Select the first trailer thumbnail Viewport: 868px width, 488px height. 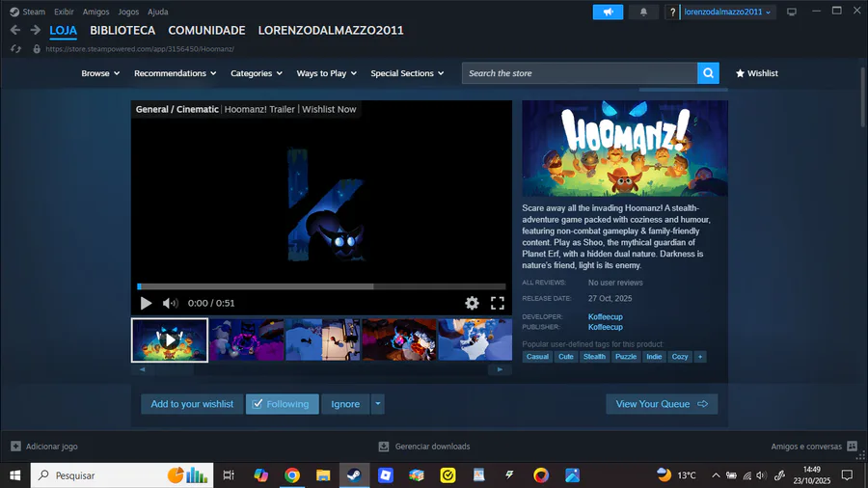tap(170, 339)
